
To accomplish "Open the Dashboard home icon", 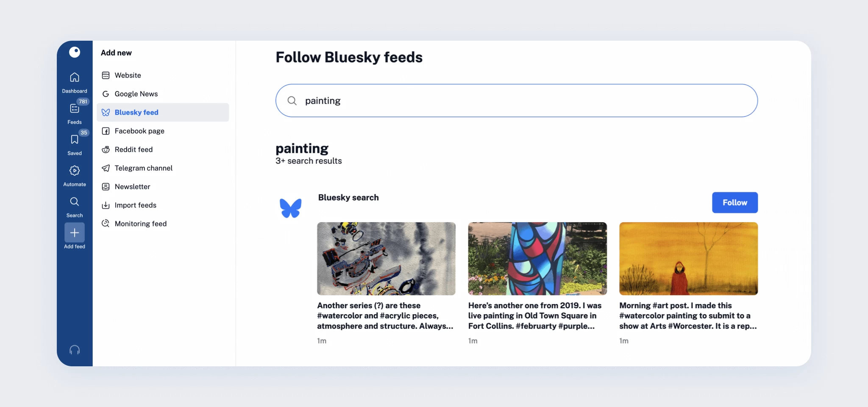I will [x=75, y=78].
